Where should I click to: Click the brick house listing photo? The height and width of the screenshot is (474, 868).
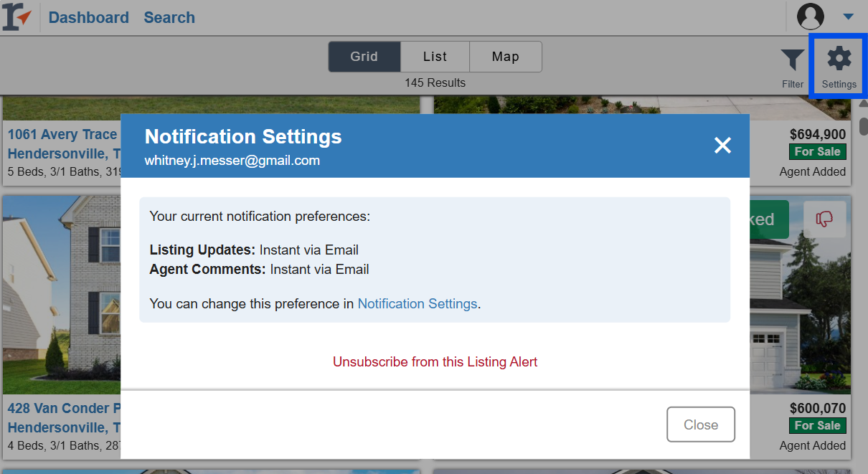(61, 294)
